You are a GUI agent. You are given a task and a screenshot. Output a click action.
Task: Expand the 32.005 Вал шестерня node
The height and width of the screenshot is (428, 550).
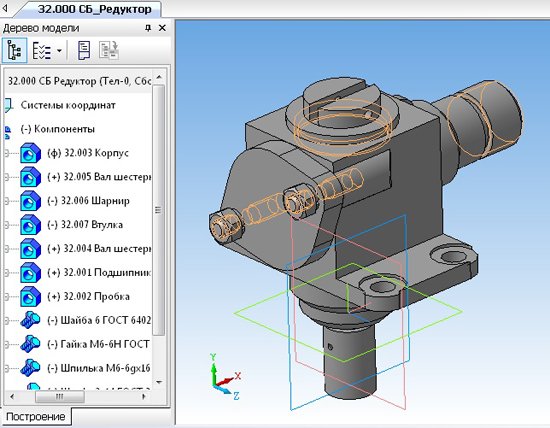point(7,177)
